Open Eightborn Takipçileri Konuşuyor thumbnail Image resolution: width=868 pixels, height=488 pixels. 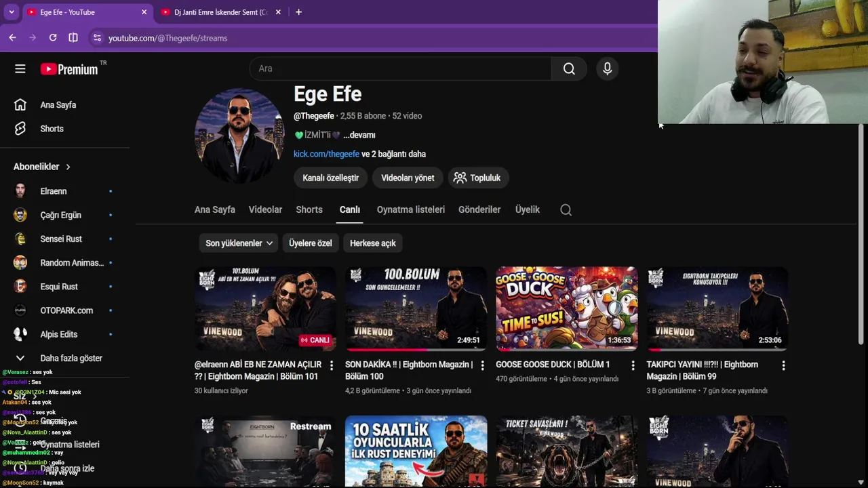point(717,308)
